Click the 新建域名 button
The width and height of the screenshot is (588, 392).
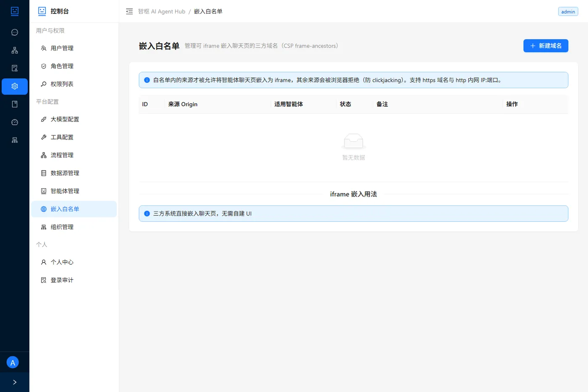tap(546, 46)
